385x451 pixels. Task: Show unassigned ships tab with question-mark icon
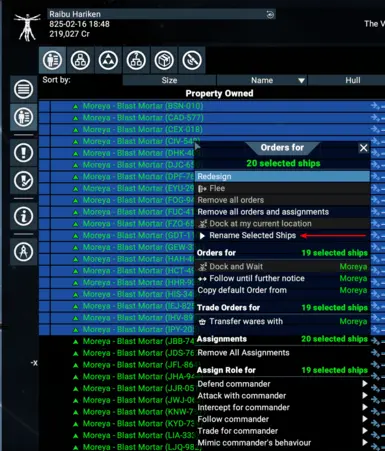(136, 60)
